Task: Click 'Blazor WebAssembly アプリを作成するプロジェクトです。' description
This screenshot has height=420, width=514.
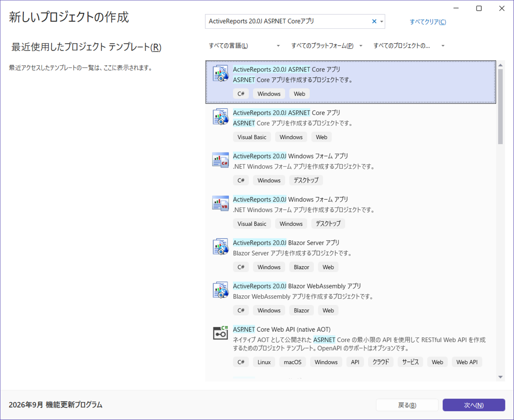Action: (x=304, y=296)
